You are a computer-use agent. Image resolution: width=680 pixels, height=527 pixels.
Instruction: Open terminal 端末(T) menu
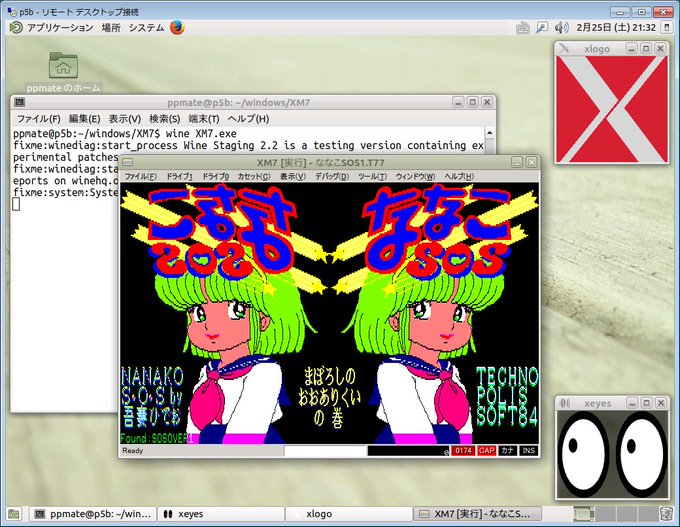coord(204,119)
